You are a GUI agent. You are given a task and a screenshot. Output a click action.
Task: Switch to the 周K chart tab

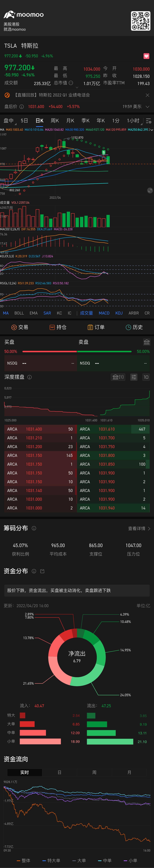[55, 121]
